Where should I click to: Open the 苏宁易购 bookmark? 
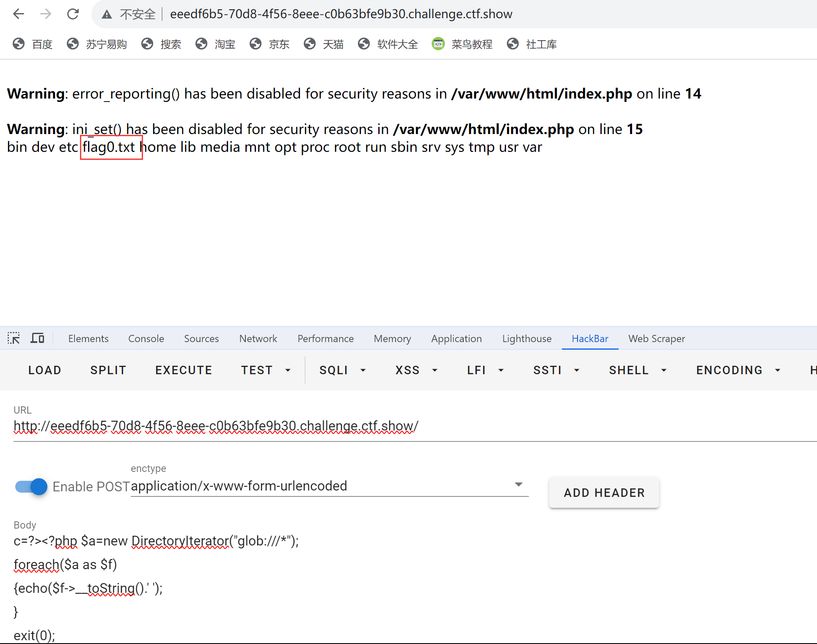[97, 44]
